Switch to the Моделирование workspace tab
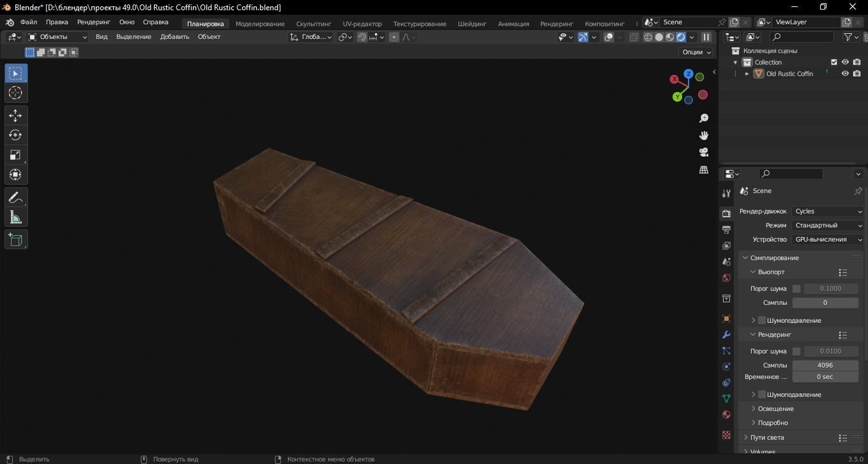 pyautogui.click(x=260, y=24)
